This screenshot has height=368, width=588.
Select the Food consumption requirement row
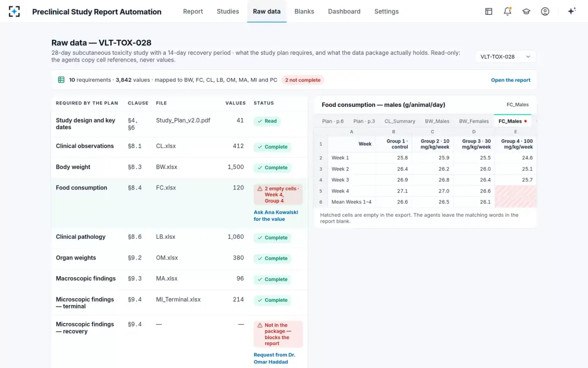point(180,203)
